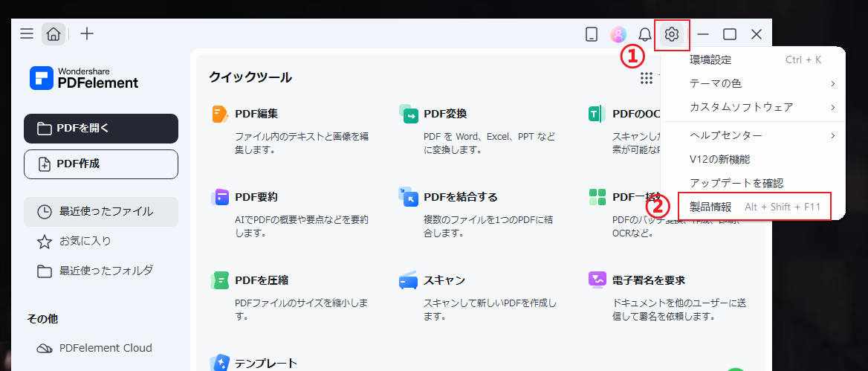Click the PDF要約 title text
Screen dimensions: 868x371
(x=256, y=197)
